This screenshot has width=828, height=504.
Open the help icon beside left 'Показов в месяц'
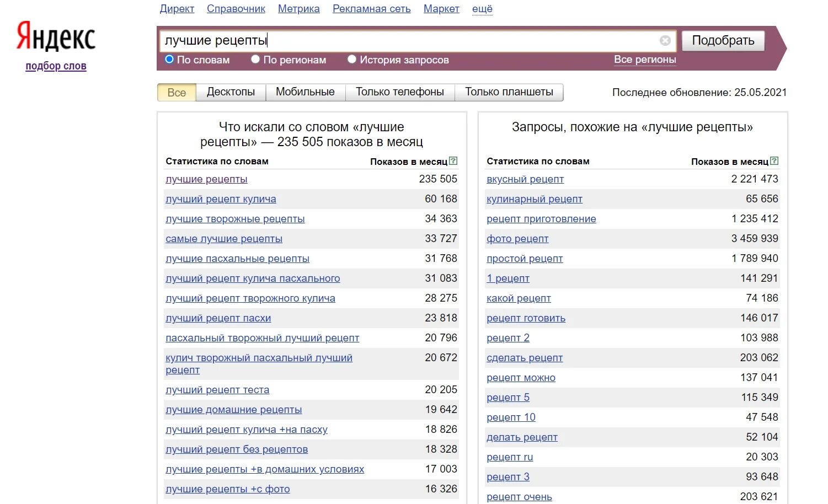[453, 161]
